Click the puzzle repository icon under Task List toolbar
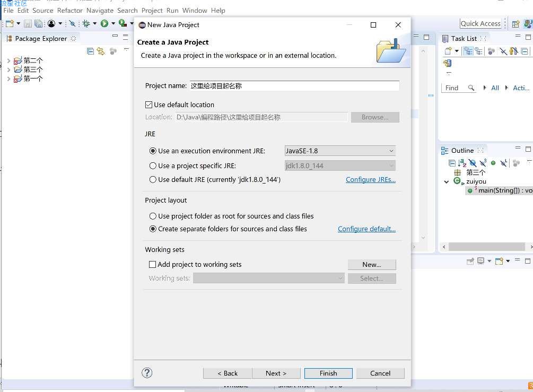Screen dimensions: 533x392 point(447,63)
